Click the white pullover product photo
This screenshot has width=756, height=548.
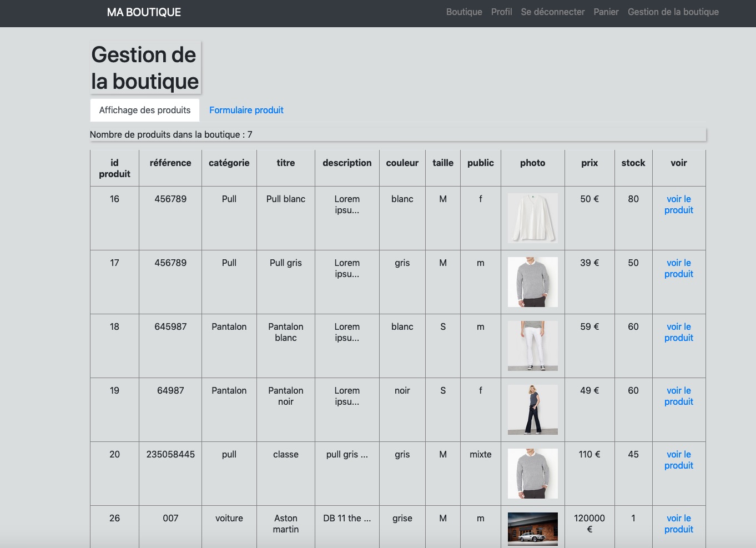(x=532, y=218)
